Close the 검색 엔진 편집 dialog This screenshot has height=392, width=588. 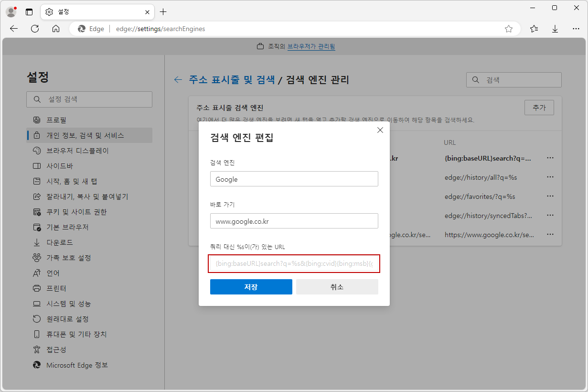(x=380, y=130)
